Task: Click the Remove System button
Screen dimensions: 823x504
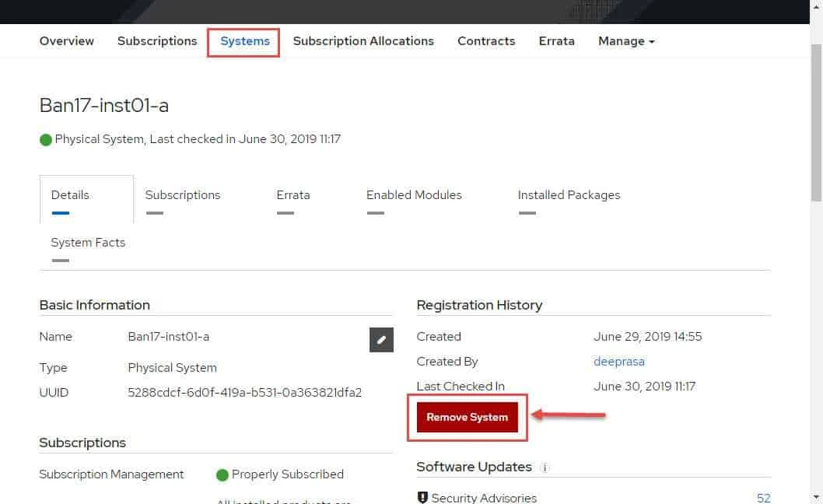Action: tap(467, 417)
